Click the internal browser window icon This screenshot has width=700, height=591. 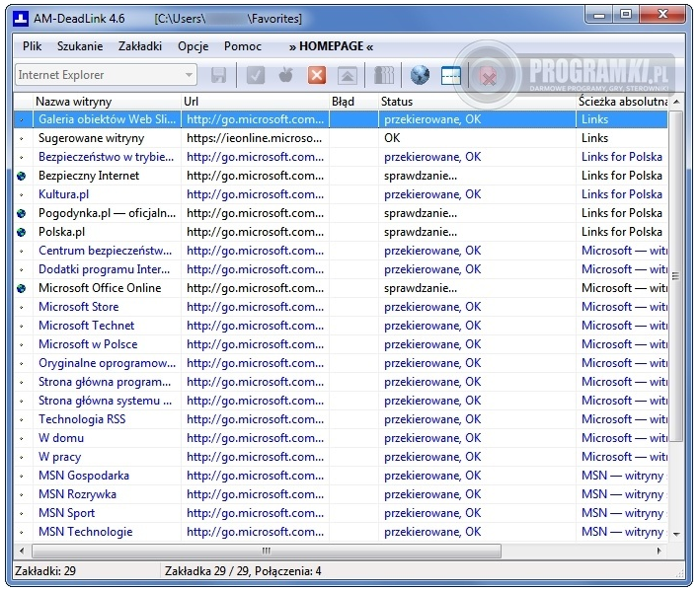(451, 75)
